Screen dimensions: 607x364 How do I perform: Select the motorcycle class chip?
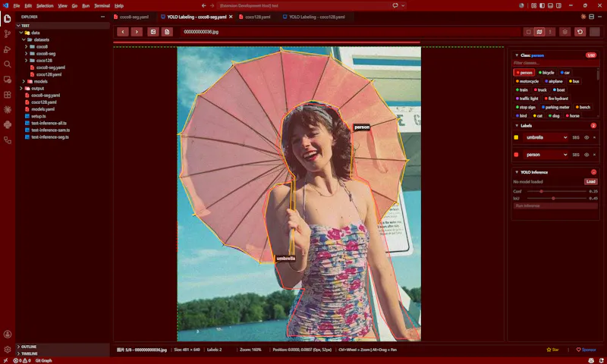pos(527,81)
